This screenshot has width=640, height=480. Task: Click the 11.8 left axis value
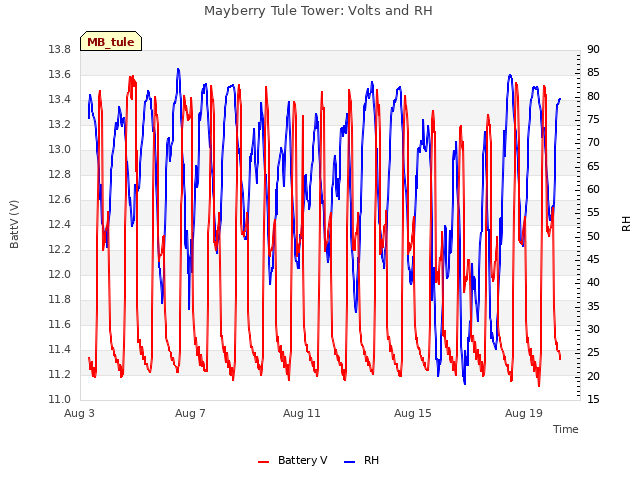tap(60, 300)
